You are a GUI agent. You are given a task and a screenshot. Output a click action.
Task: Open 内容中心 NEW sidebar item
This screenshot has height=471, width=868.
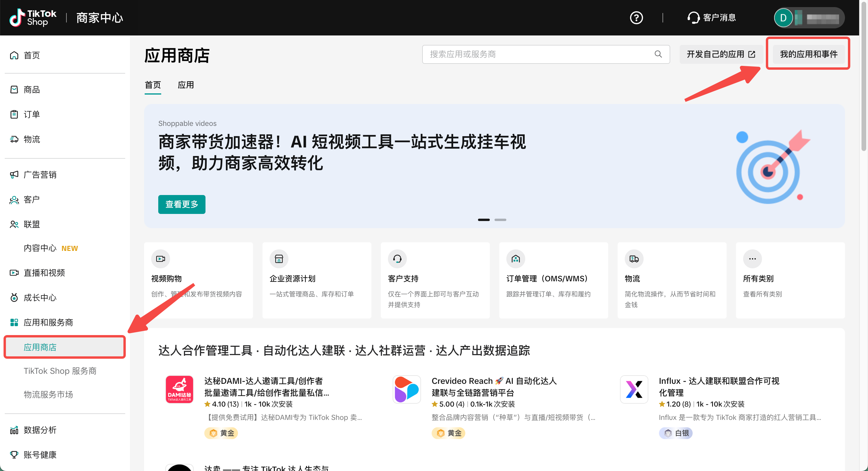click(50, 248)
